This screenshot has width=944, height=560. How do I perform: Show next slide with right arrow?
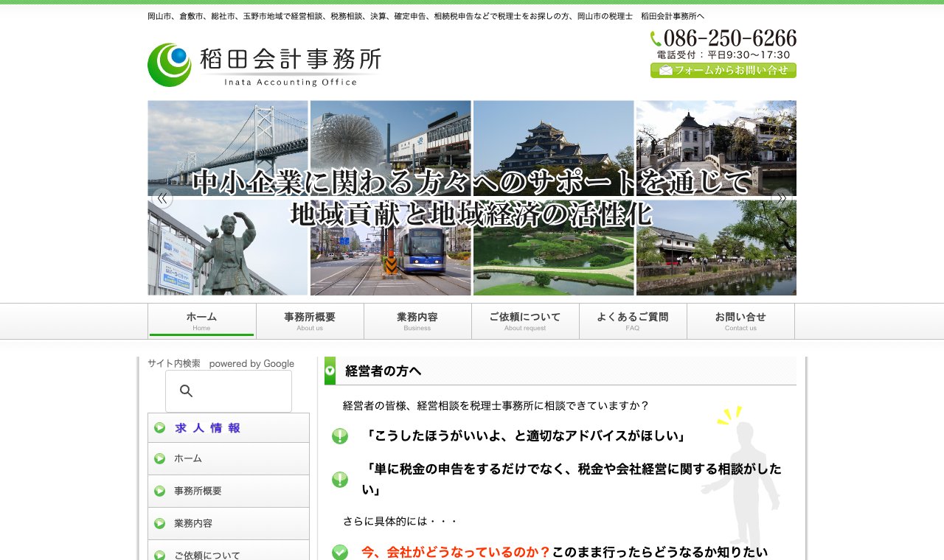tap(782, 198)
